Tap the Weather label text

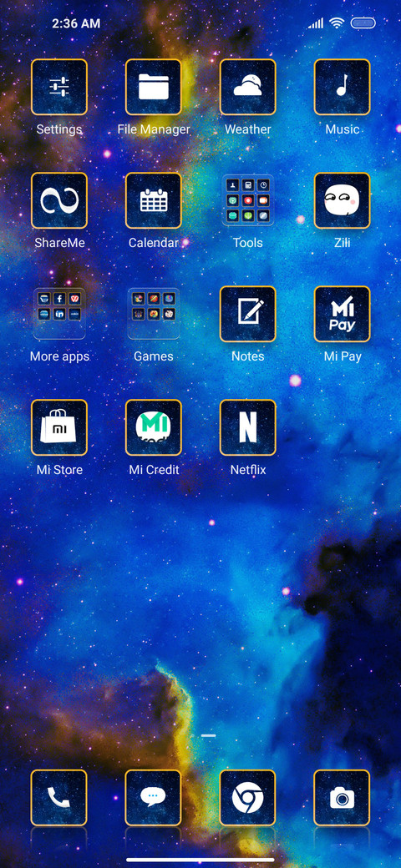(x=247, y=129)
